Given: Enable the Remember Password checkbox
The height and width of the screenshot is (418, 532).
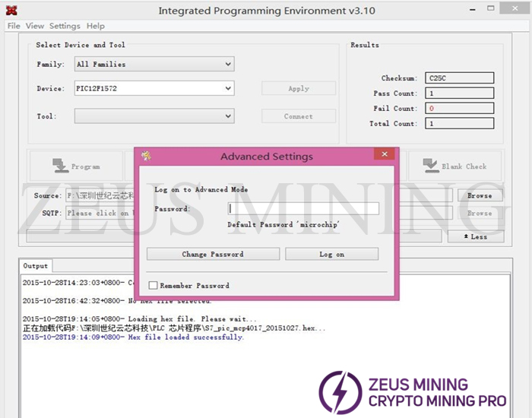Looking at the screenshot, I should tap(154, 286).
